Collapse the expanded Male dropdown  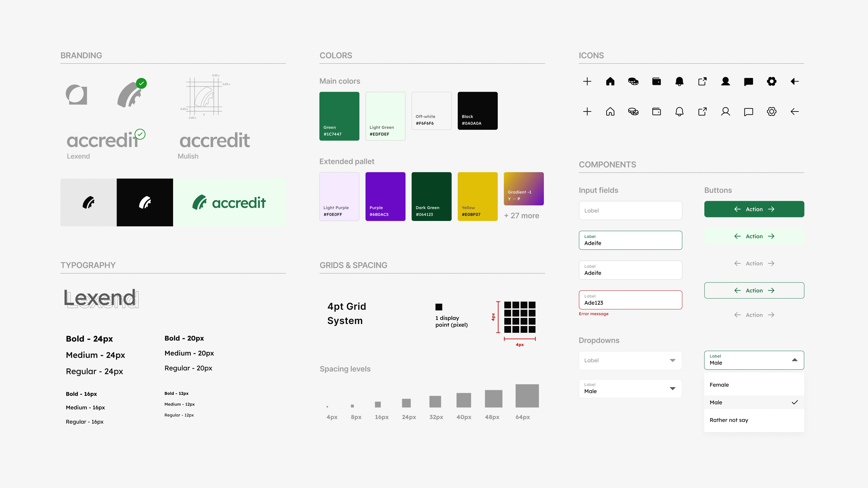(x=795, y=360)
